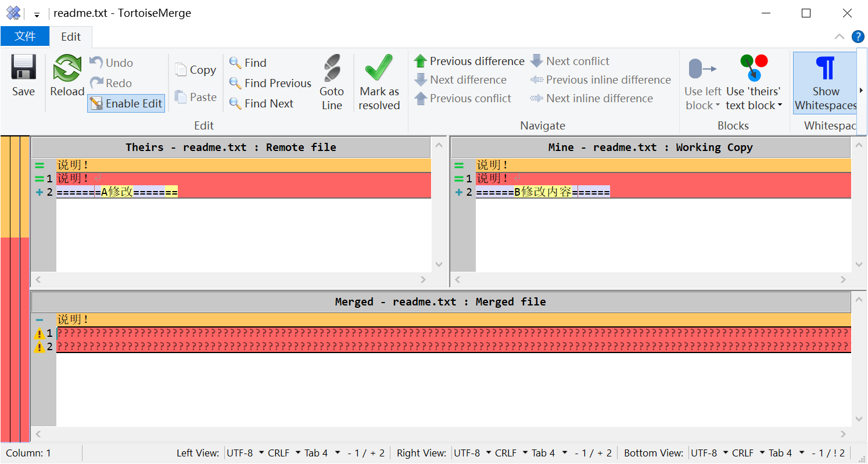Click the Theirs pane header title
868x464 pixels.
pos(231,148)
